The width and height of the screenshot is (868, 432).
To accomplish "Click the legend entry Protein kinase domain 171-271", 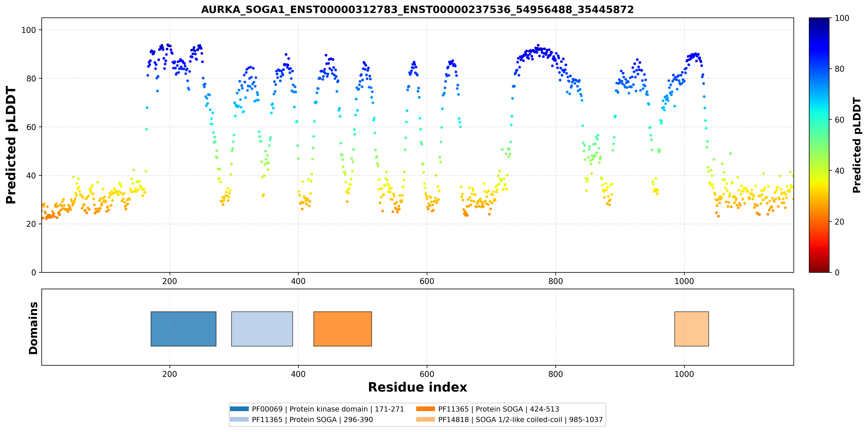I will click(328, 409).
